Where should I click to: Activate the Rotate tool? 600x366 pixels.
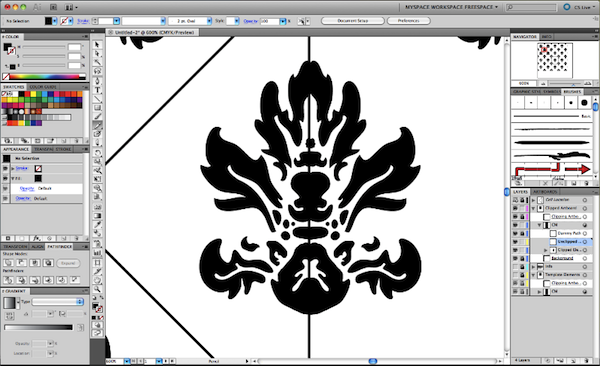point(97,153)
